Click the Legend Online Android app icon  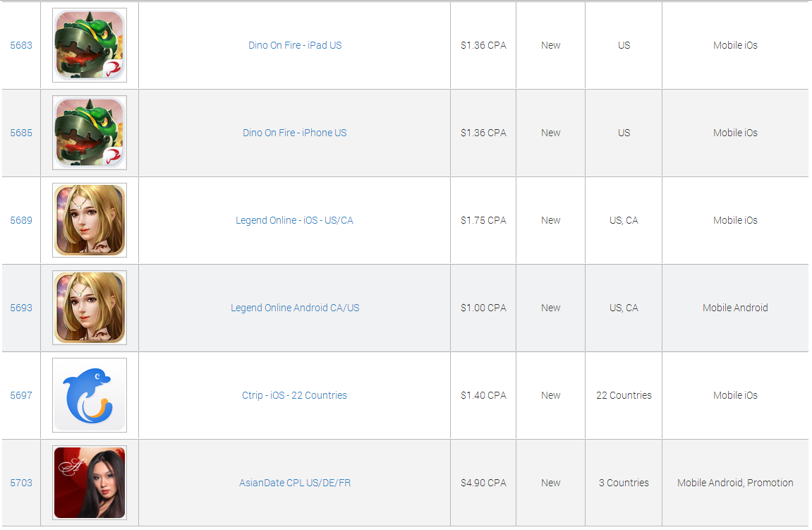[90, 308]
